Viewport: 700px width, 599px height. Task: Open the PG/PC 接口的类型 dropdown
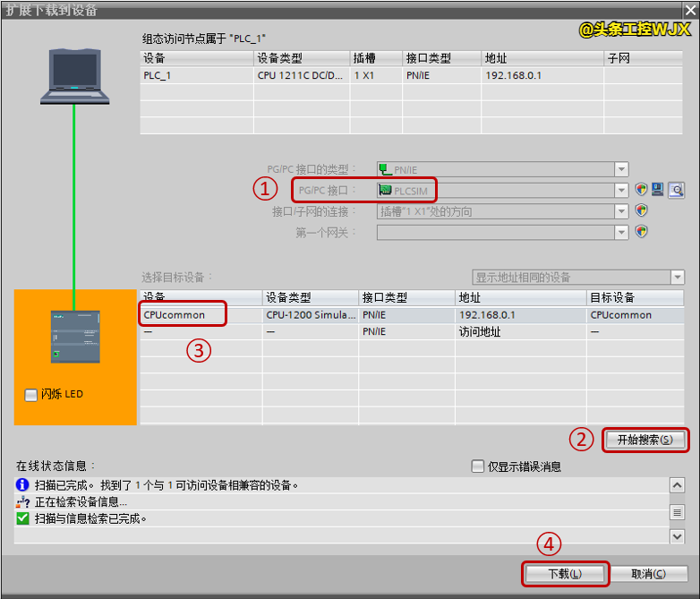(x=621, y=169)
